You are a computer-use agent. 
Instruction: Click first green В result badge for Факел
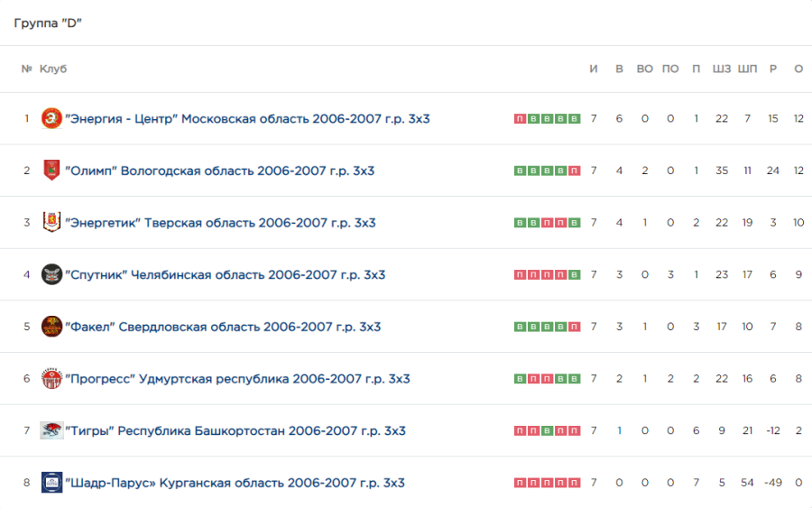tap(520, 327)
